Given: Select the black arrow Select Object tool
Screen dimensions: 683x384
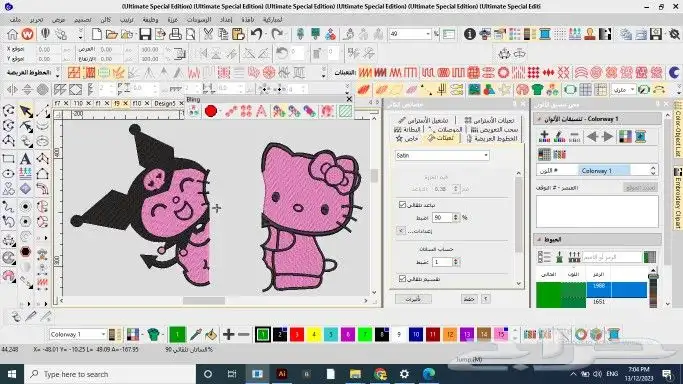Looking at the screenshot, I should click(26, 111).
